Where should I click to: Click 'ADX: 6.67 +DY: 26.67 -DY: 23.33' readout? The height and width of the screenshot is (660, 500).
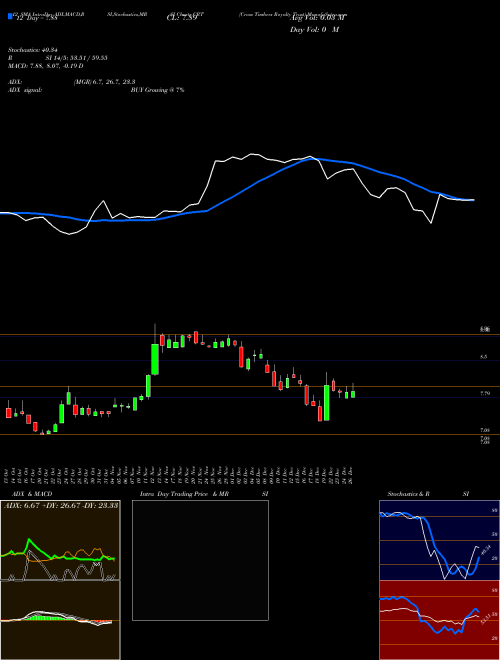(61, 505)
